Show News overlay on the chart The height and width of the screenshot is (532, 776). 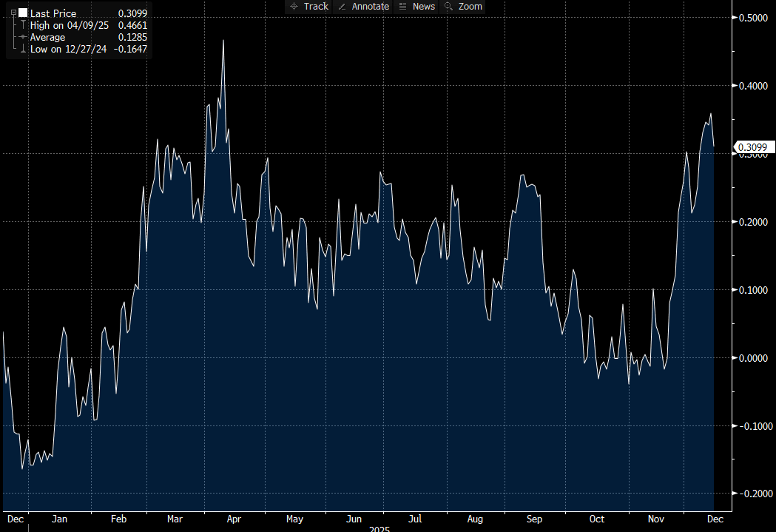click(416, 6)
